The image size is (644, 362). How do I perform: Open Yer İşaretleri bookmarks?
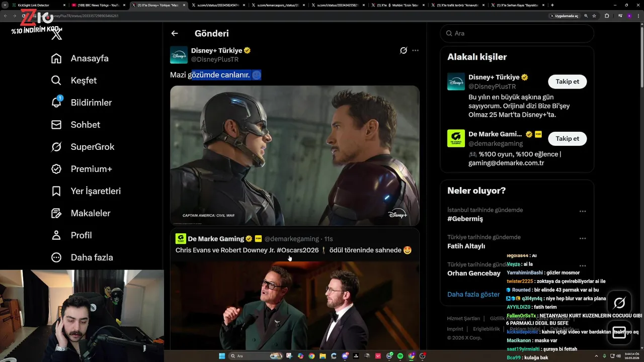(x=86, y=191)
